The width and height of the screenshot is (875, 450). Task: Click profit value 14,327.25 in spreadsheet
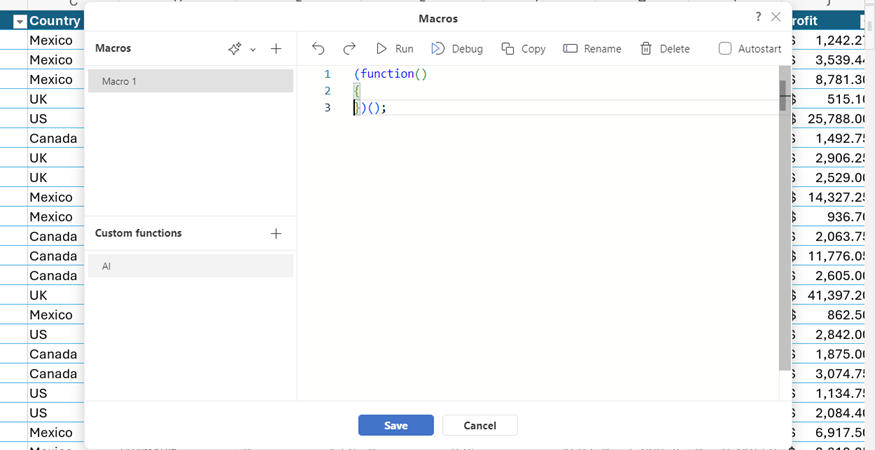[836, 197]
